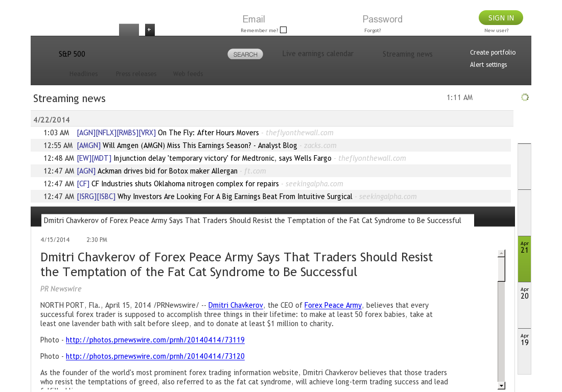The height and width of the screenshot is (392, 562).
Task: Click Create portfolio link
Action: [x=493, y=52]
